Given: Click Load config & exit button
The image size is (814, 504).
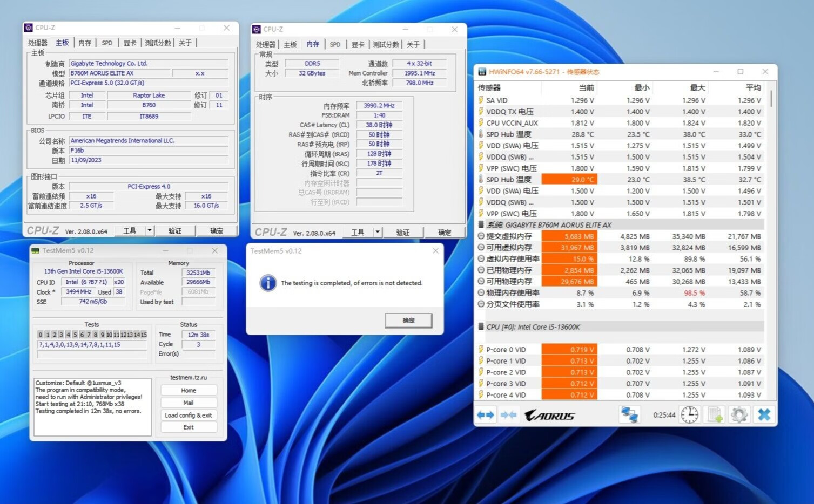Looking at the screenshot, I should click(x=189, y=415).
